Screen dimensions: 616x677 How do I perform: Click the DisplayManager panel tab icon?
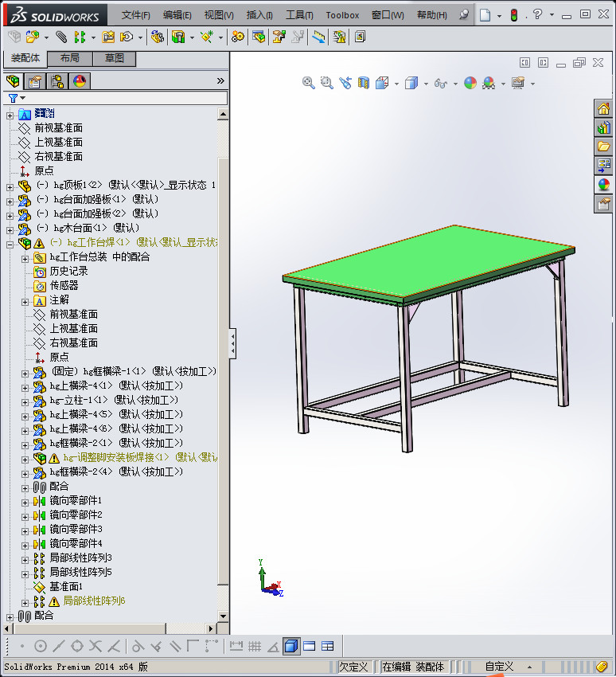point(80,81)
